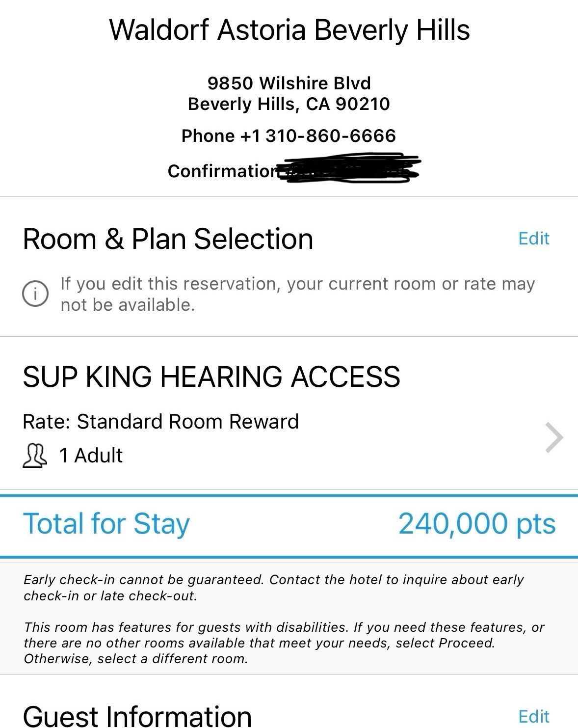Tap the early check-in notice text
578x728 pixels.
(274, 588)
